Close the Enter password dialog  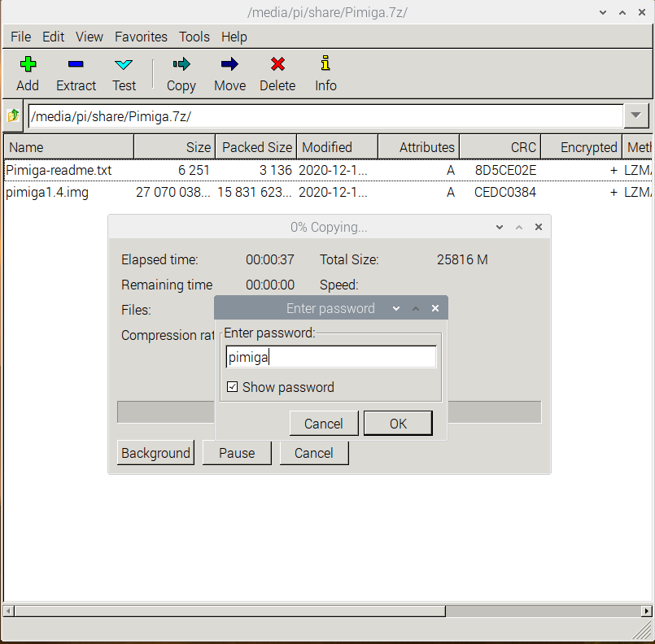[x=435, y=308]
